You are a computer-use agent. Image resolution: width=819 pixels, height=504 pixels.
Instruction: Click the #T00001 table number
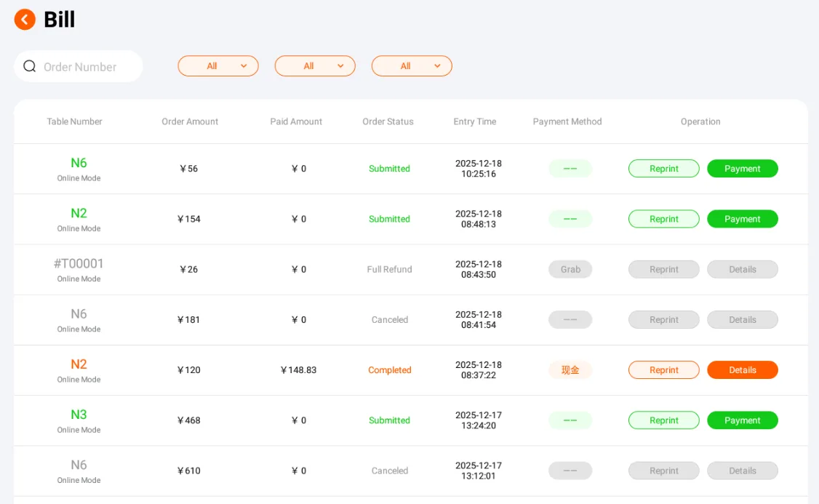click(x=79, y=264)
